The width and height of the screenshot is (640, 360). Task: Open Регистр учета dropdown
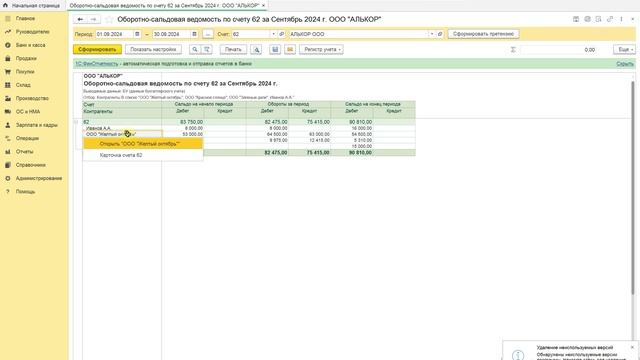pos(321,49)
